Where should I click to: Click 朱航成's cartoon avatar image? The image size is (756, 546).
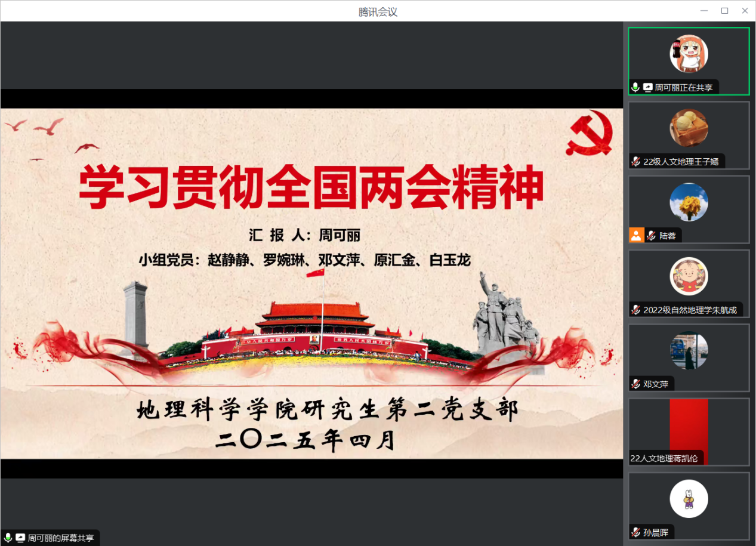tap(689, 276)
